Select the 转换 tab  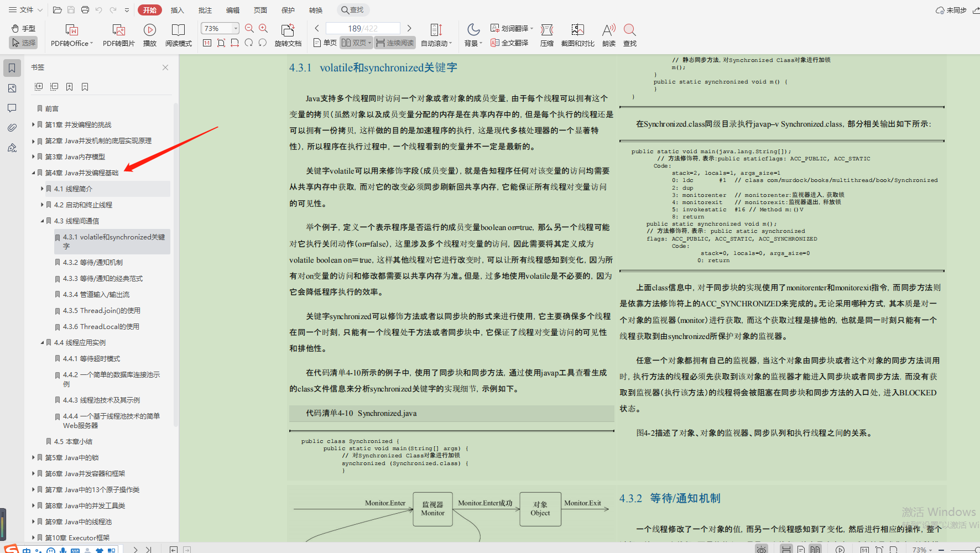point(315,10)
